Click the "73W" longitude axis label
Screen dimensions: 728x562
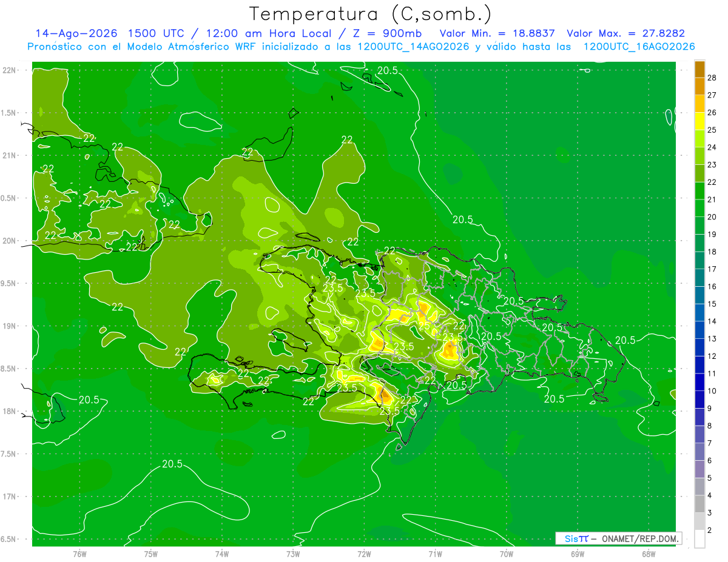(x=293, y=554)
